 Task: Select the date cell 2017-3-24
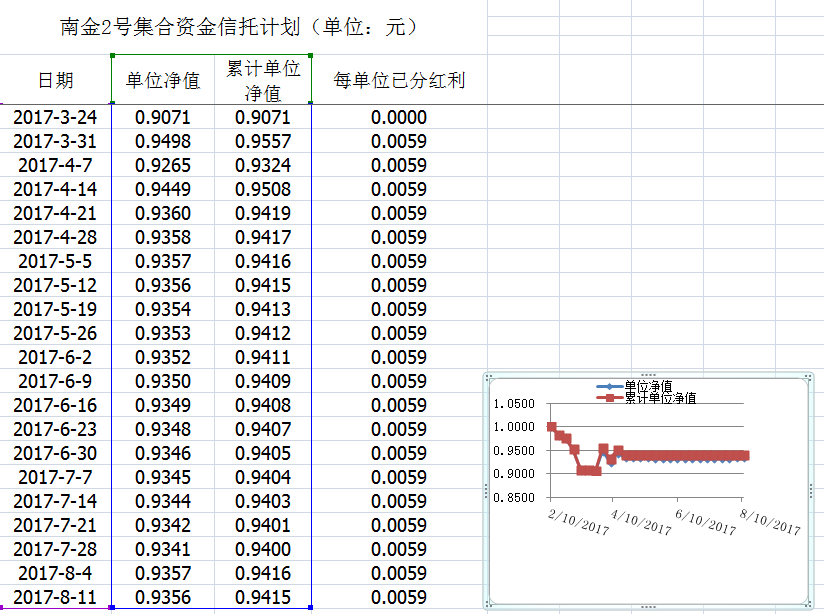point(55,117)
